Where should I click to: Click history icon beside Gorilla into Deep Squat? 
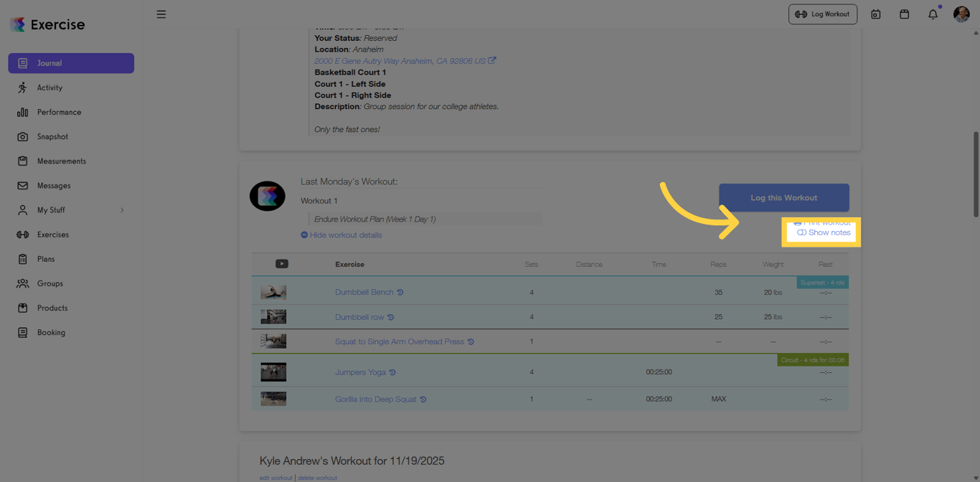[x=423, y=400]
